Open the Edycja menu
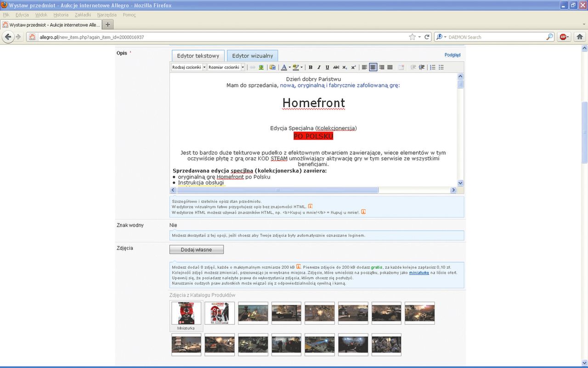Viewport: 588px width, 368px height. click(22, 15)
